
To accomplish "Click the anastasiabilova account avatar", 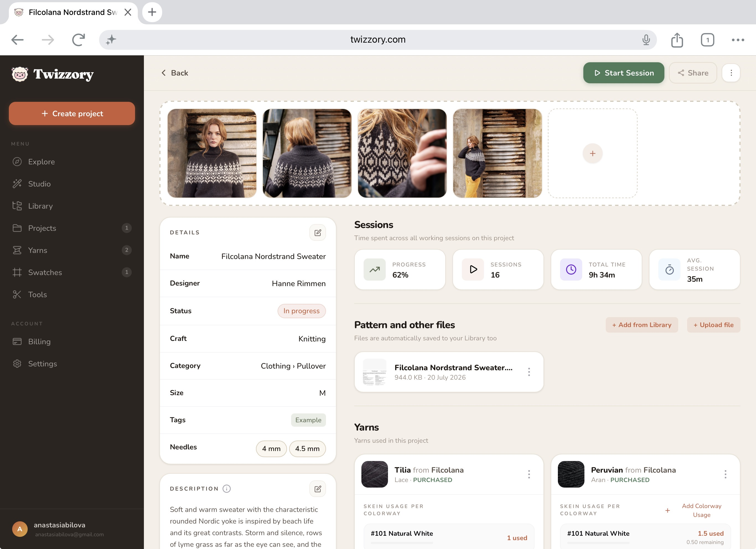I will tap(20, 529).
